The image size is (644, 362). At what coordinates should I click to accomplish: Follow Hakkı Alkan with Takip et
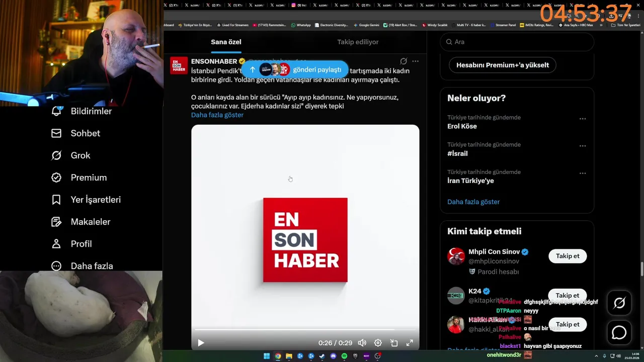coord(568,324)
